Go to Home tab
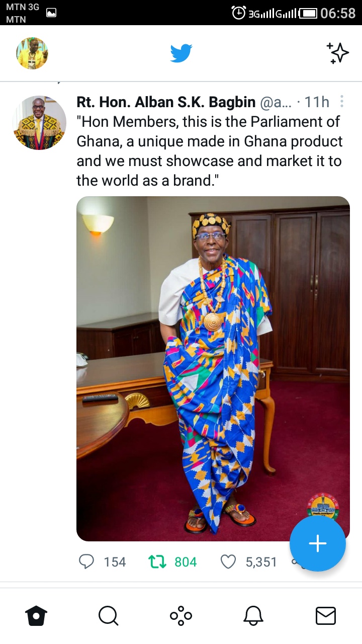 click(36, 615)
